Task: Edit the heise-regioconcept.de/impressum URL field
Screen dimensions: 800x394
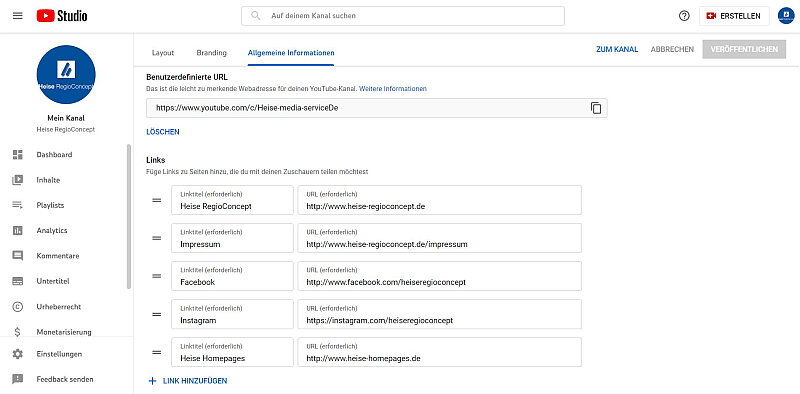Action: 439,238
